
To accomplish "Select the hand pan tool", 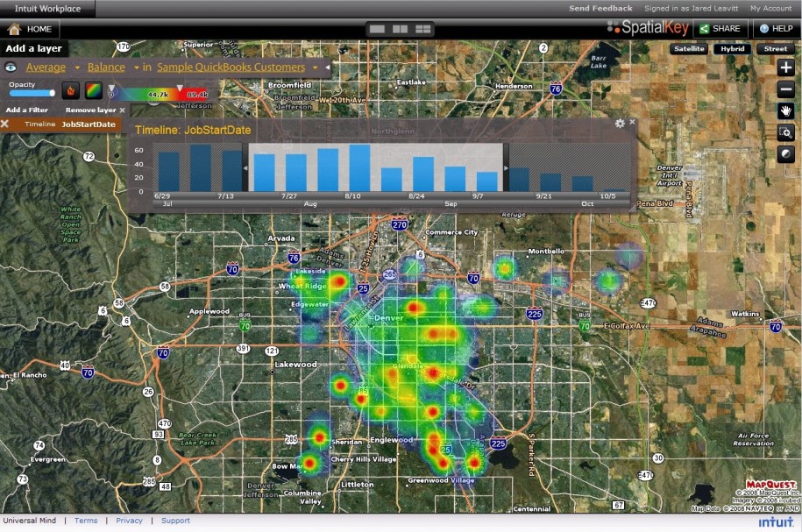I will click(x=785, y=110).
